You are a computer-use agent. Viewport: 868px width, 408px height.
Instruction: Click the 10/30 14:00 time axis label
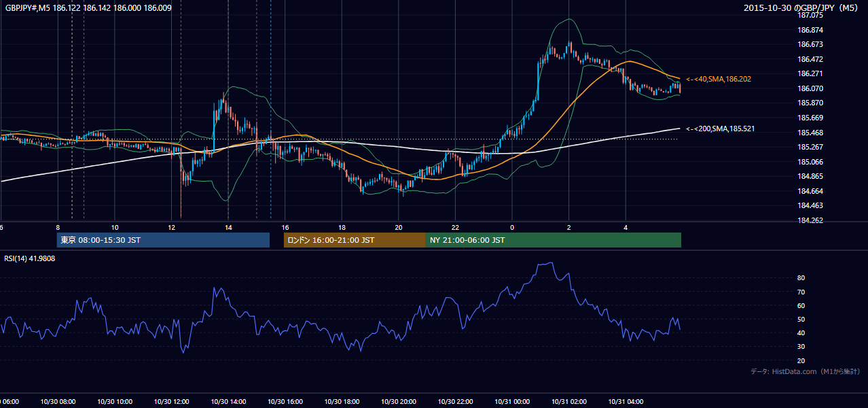pos(228,402)
